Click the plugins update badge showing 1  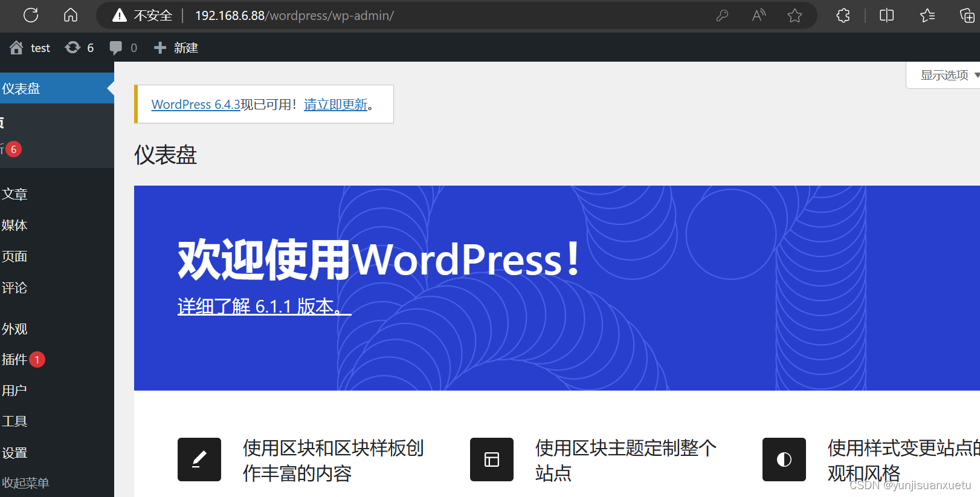[37, 360]
